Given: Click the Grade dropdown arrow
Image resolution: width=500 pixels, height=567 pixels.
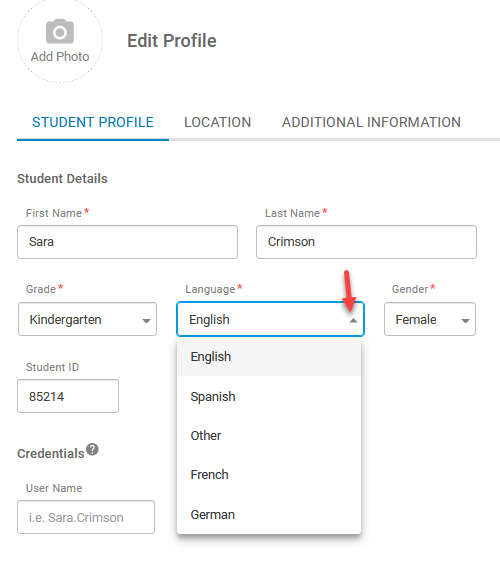Looking at the screenshot, I should point(146,321).
